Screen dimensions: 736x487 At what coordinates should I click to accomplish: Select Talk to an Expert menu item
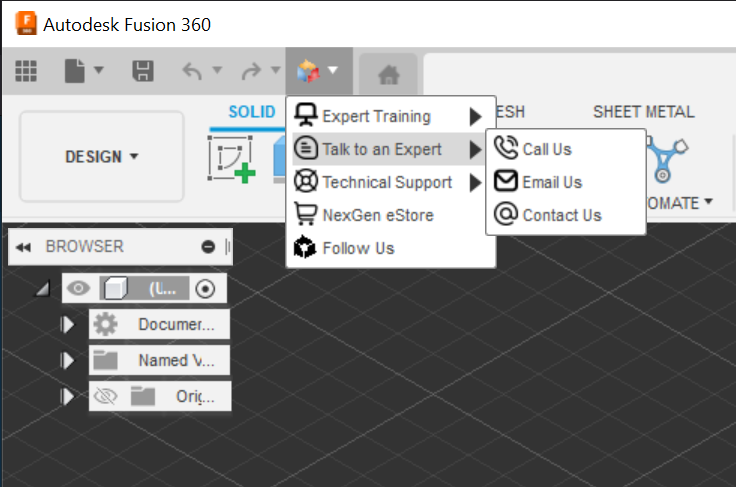point(389,149)
